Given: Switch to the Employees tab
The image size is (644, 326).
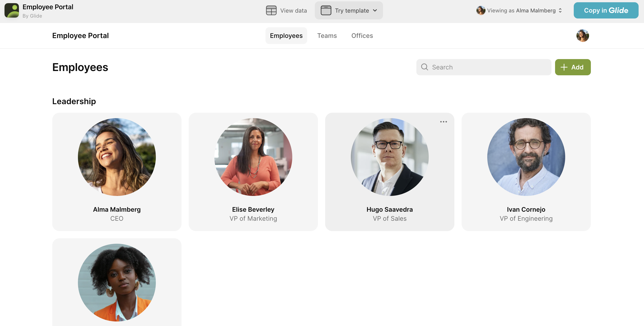Looking at the screenshot, I should click(x=286, y=36).
